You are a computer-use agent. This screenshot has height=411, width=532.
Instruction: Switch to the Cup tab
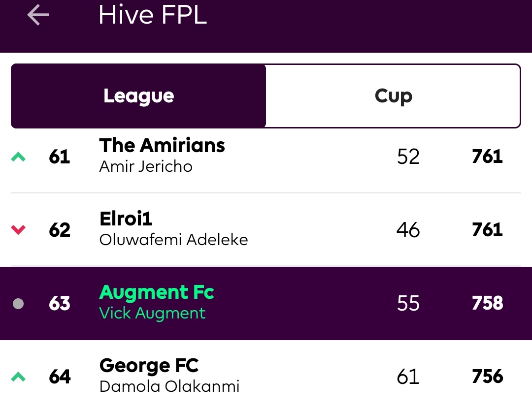(x=393, y=96)
